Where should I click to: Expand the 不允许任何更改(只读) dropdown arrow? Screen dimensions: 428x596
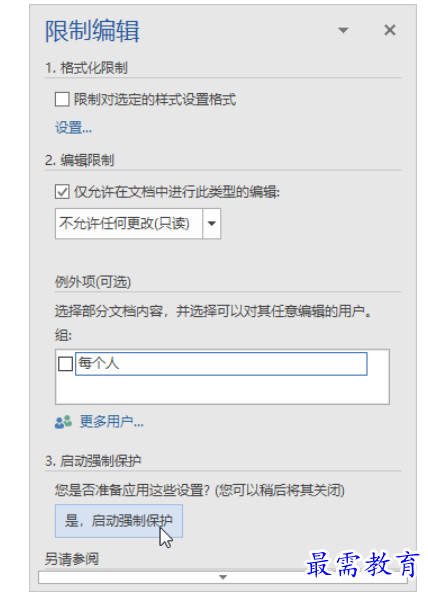pos(212,224)
